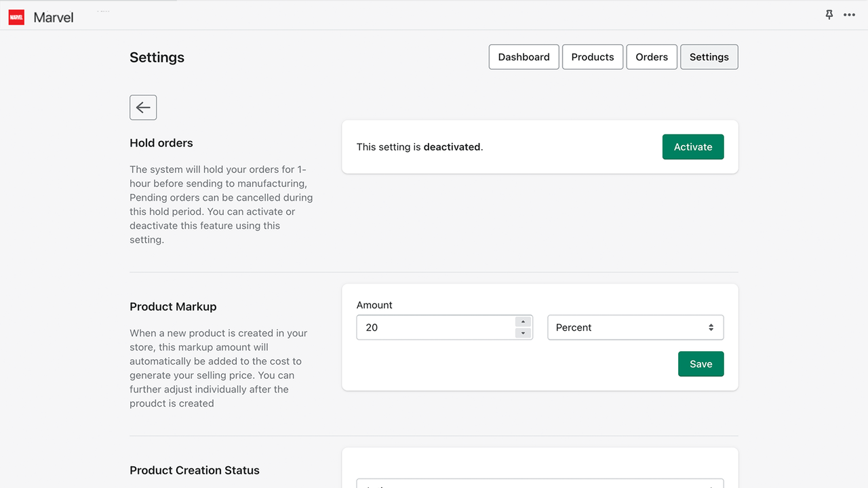Switch to the Products tab
This screenshot has width=868, height=488.
coord(593,57)
